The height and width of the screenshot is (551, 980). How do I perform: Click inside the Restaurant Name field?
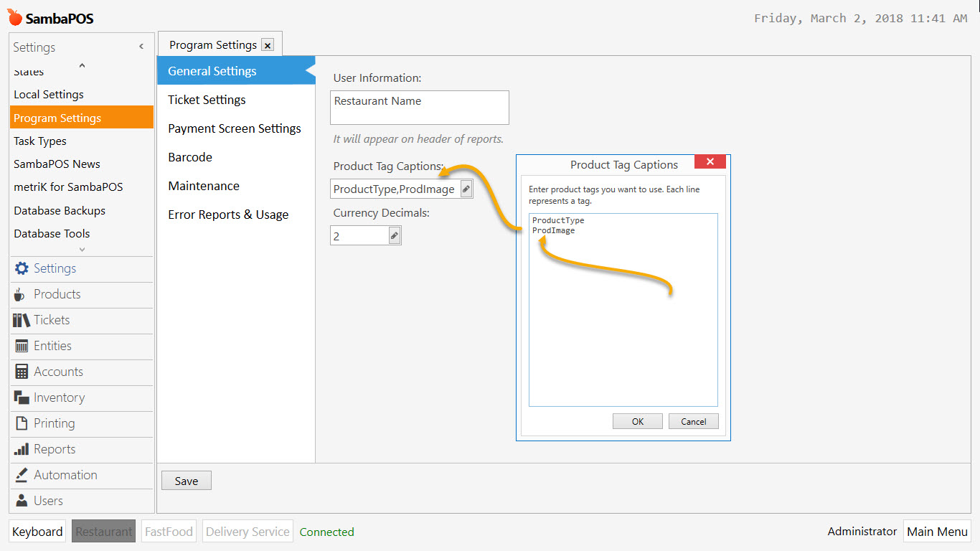tap(419, 107)
